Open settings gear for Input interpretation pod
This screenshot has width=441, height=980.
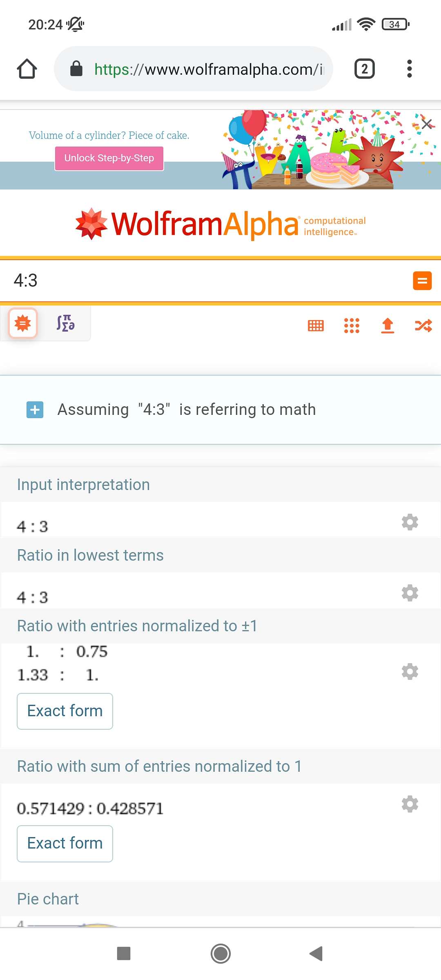(x=410, y=522)
